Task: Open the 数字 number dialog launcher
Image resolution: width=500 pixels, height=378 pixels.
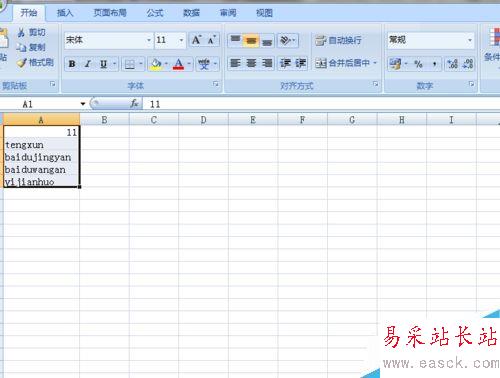Action: 471,84
